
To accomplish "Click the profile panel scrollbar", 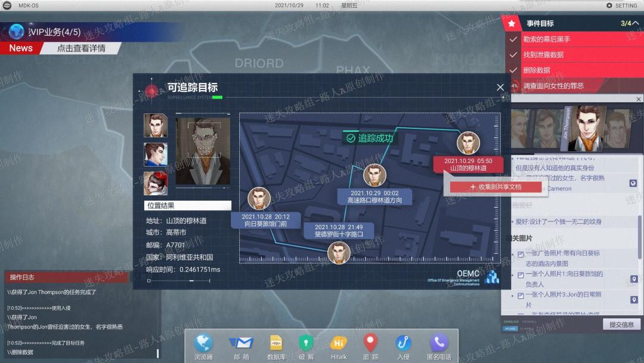I will 639,237.
